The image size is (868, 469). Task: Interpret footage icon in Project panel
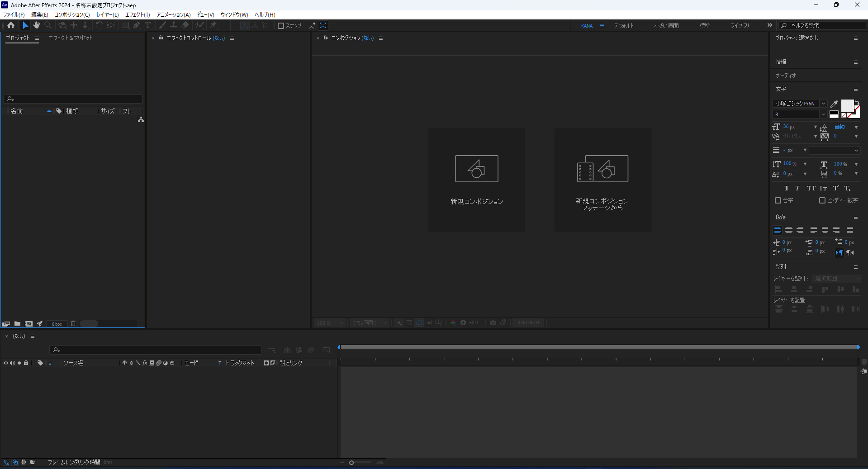[x=6, y=324]
